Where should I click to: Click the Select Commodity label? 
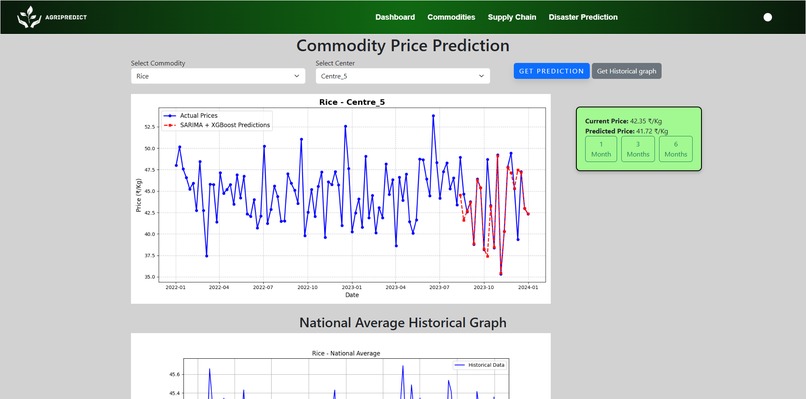158,63
